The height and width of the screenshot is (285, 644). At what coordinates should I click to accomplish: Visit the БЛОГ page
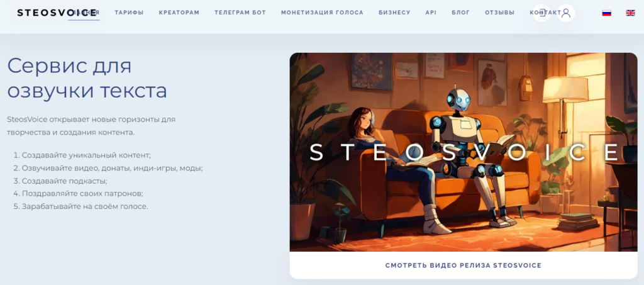[461, 13]
